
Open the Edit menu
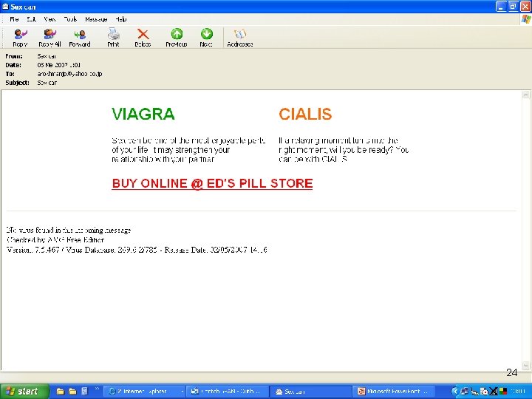pyautogui.click(x=31, y=19)
